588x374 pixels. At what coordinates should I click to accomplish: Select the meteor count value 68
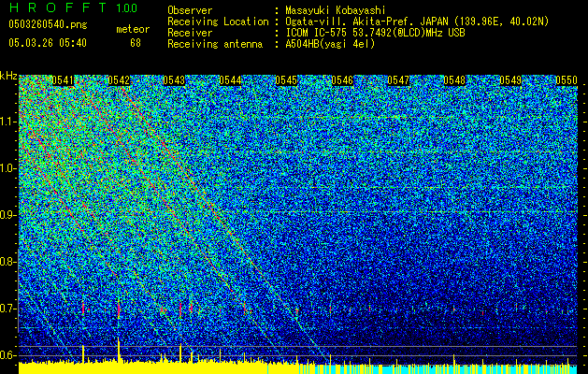[136, 43]
